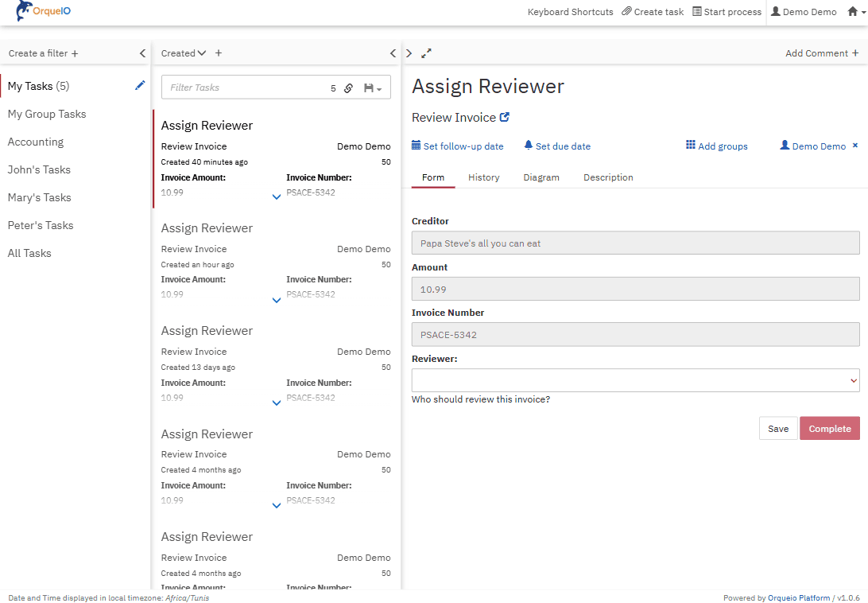Click the Amount field showing 10.99
The height and width of the screenshot is (603, 868).
pos(636,289)
